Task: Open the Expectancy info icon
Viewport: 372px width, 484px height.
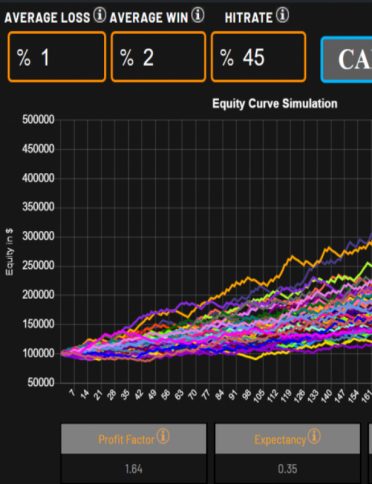Action: pos(314,436)
